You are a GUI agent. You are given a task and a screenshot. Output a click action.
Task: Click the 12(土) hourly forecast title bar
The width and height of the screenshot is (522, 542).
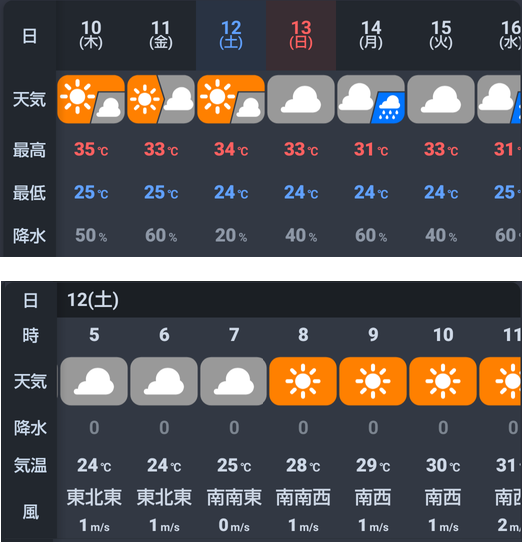(x=289, y=300)
